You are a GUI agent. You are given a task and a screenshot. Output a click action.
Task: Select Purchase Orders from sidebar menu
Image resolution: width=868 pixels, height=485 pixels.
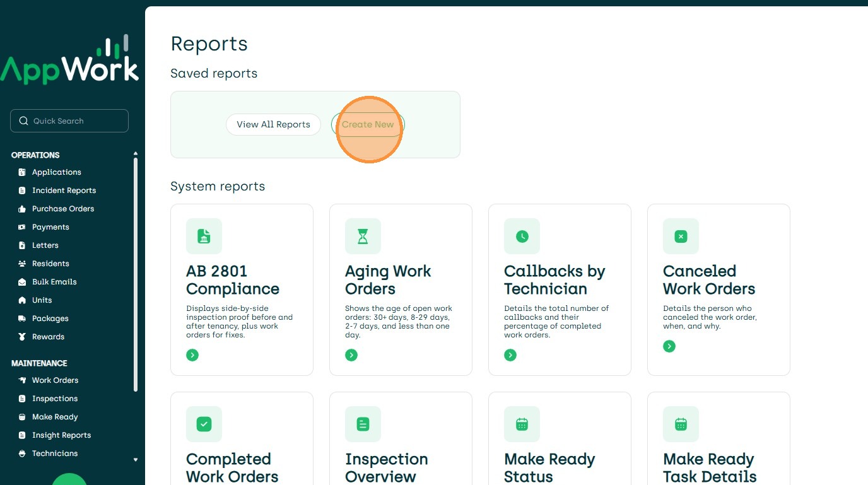point(63,209)
